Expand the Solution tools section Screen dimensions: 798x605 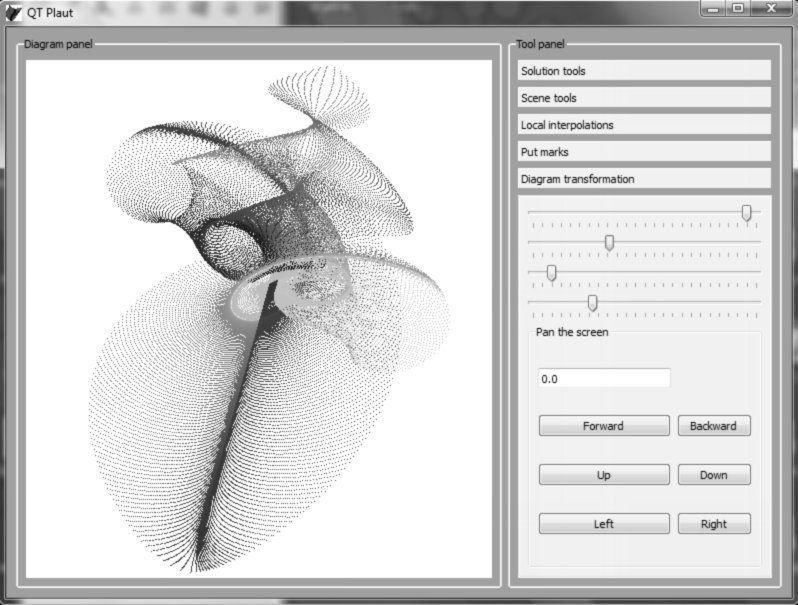point(644,71)
